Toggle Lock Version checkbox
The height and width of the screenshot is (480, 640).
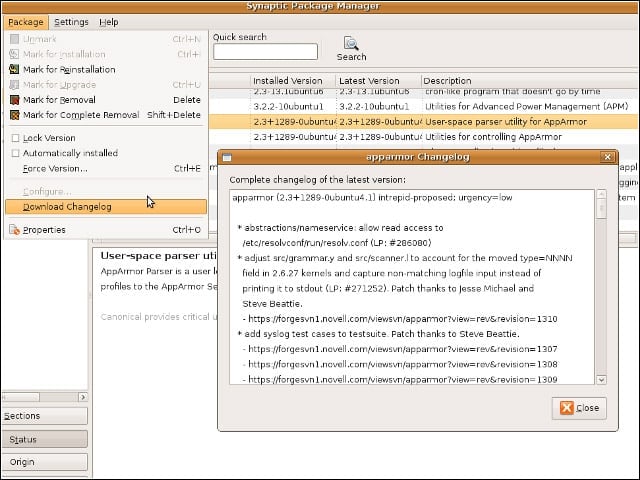click(15, 138)
